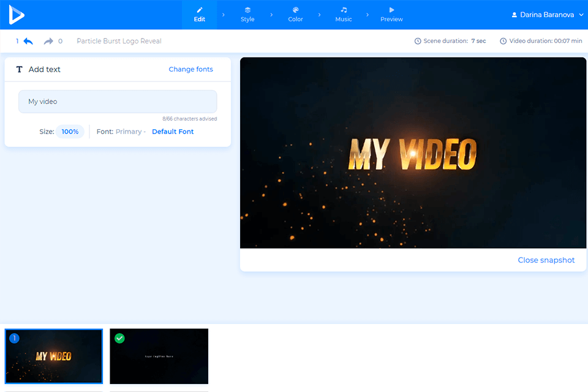The width and height of the screenshot is (588, 392).
Task: Click the undo arrow icon
Action: [28, 40]
